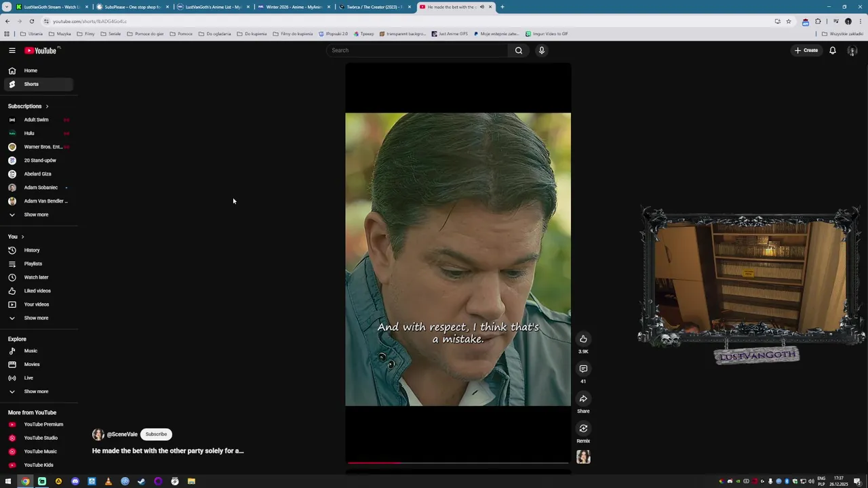868x488 pixels.
Task: Bookmark this page with star icon
Action: [x=788, y=21]
